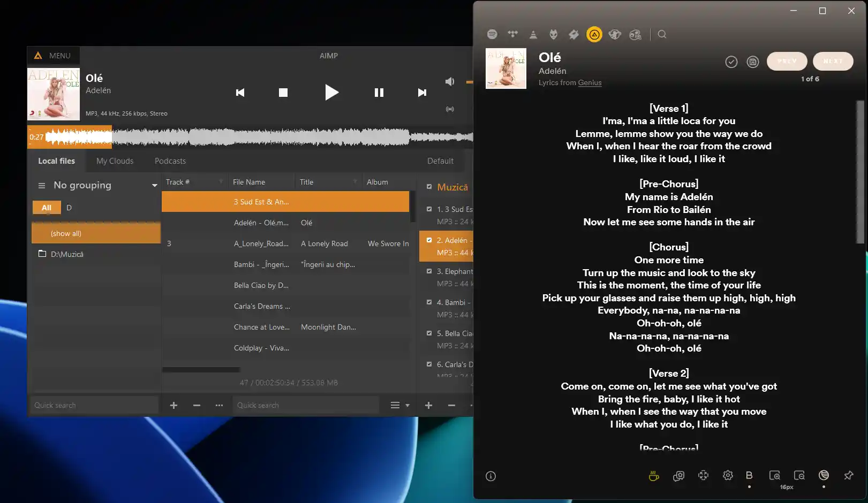
Task: Select the VLC cone source icon
Action: [533, 34]
